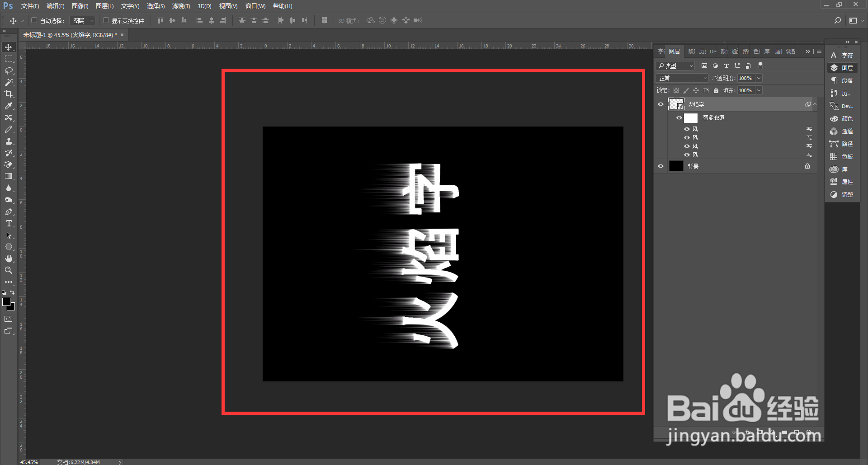
Task: Open the Paths panel from the sidebar
Action: [x=843, y=144]
